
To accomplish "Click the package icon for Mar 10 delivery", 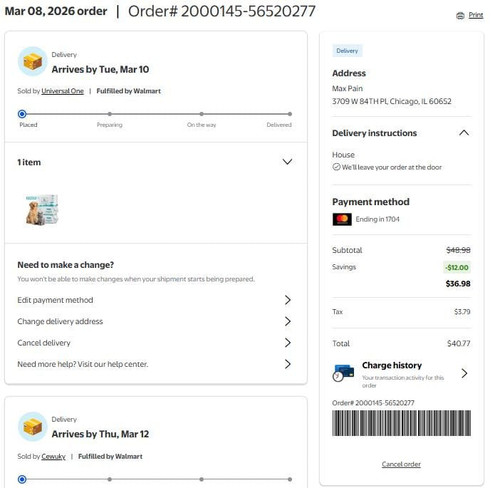I will [33, 62].
